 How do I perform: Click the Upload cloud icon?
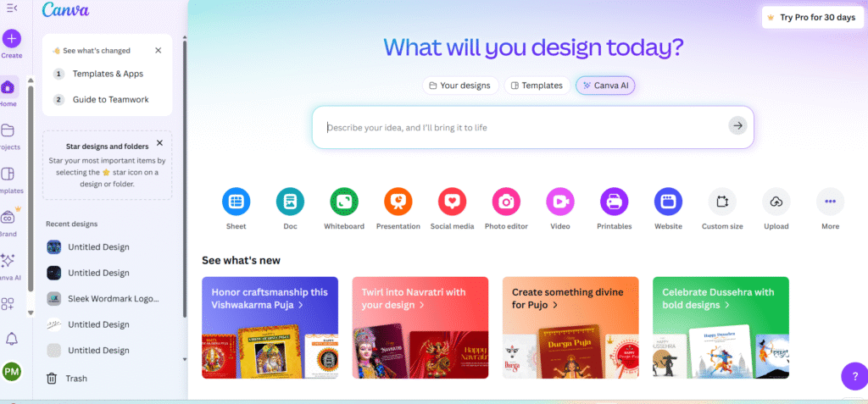point(776,202)
